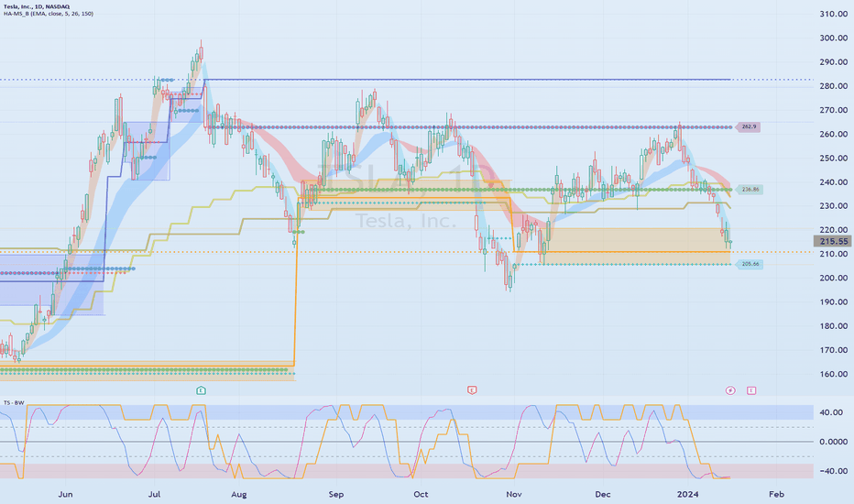Screen dimensions: 854x504
Task: Click the 236.86 level label
Action: (x=750, y=190)
